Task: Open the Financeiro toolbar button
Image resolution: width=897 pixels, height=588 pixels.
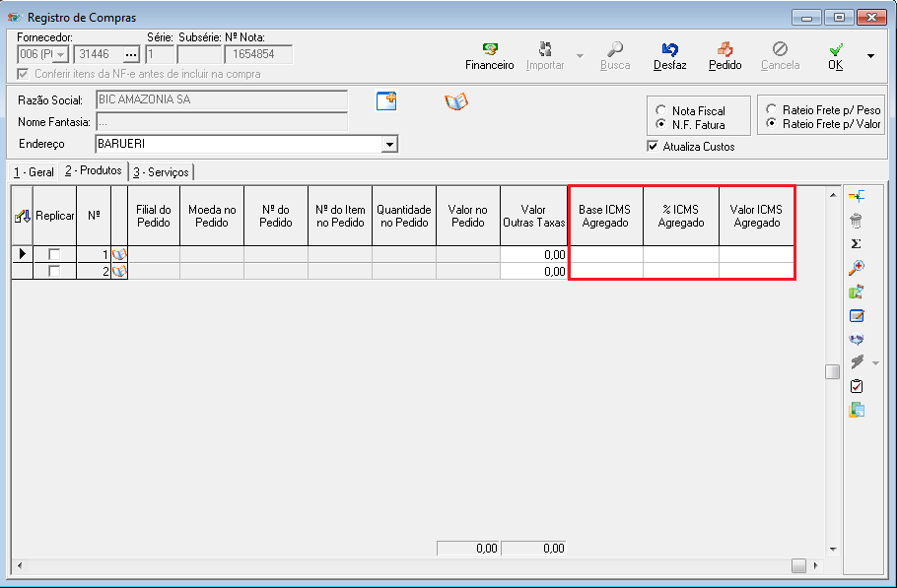Action: 489,56
